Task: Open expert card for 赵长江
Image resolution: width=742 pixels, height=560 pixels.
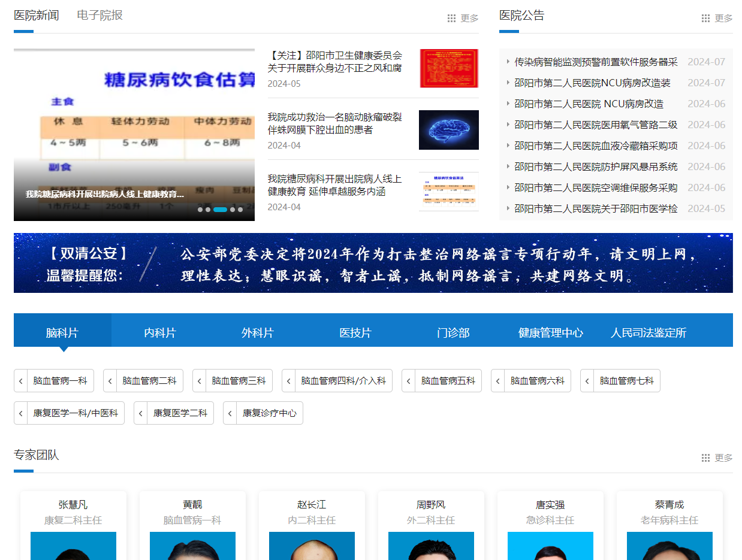Action: point(312,526)
